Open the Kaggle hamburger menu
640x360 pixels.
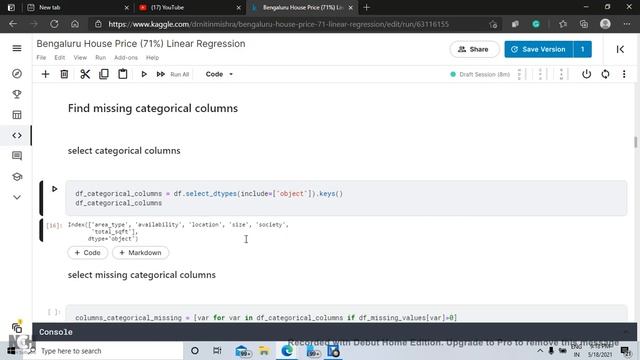click(x=17, y=48)
